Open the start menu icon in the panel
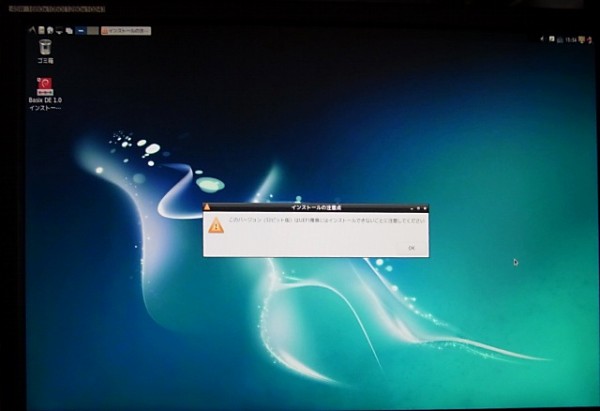The height and width of the screenshot is (411, 600). [33, 30]
